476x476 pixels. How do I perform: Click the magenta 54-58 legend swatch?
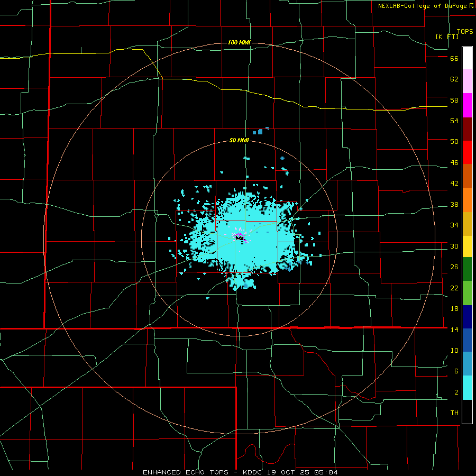(467, 105)
